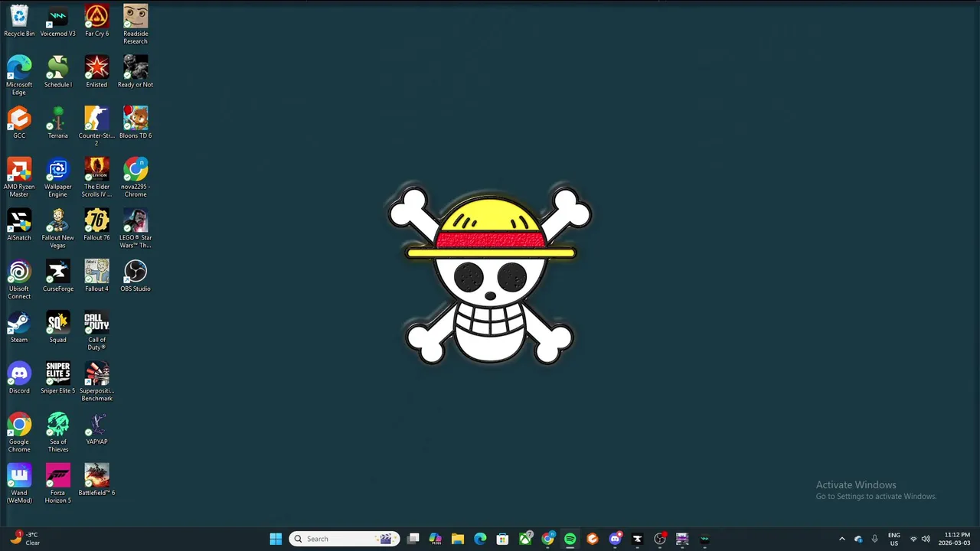Select the Wand (WeMod) desktop icon
This screenshot has height=551, width=980.
click(19, 484)
